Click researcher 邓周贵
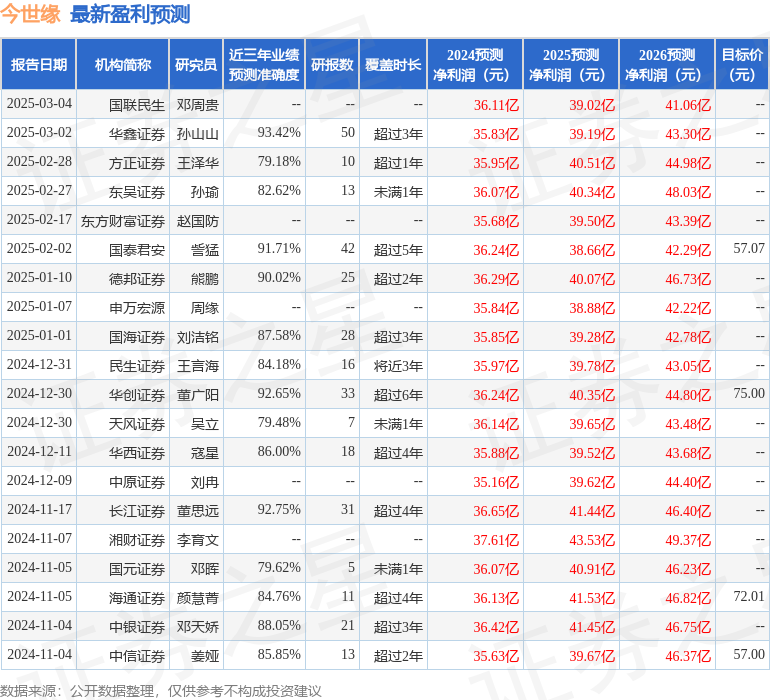Screen dimensions: 770x700 click(x=197, y=105)
